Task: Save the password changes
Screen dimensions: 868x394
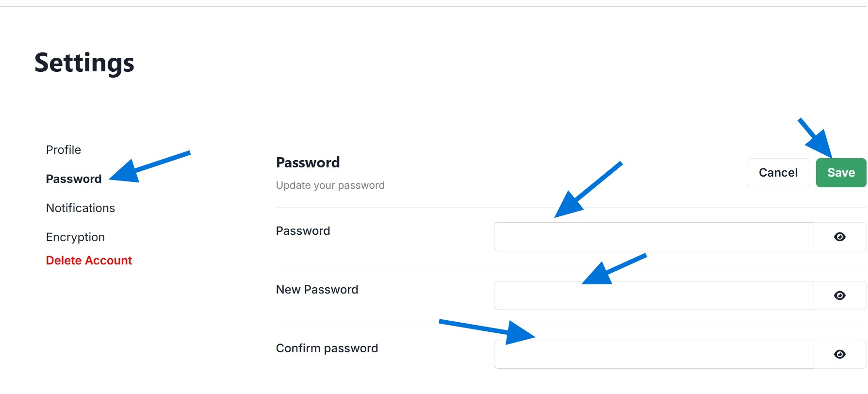Action: click(x=841, y=173)
